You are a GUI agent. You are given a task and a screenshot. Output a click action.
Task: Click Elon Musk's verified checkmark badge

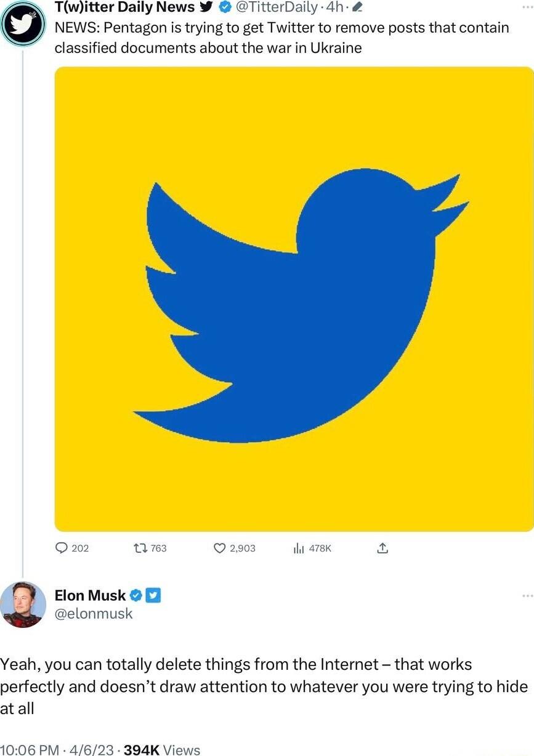point(137,595)
